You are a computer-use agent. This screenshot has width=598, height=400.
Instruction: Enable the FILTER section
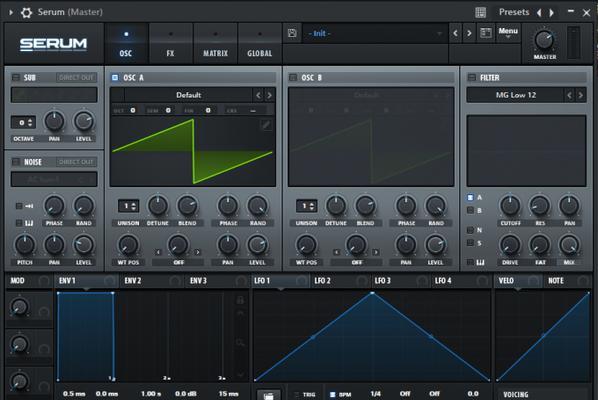pyautogui.click(x=472, y=77)
